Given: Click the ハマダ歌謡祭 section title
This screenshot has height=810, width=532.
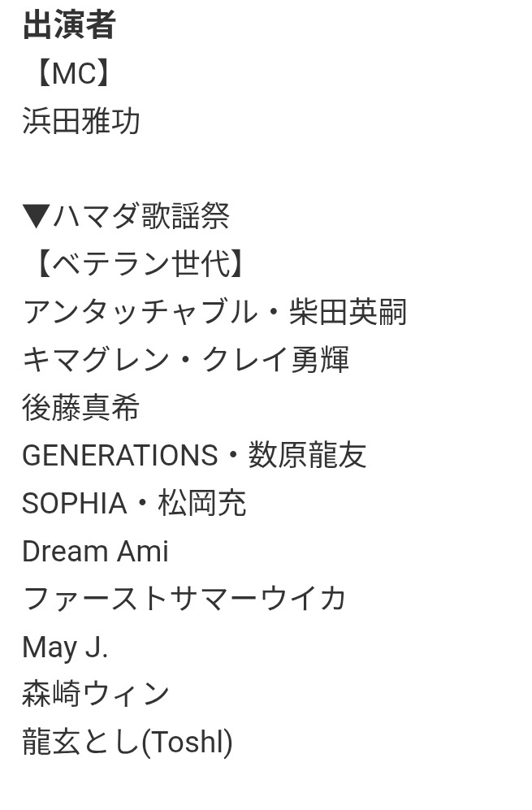Looking at the screenshot, I should point(141,216).
